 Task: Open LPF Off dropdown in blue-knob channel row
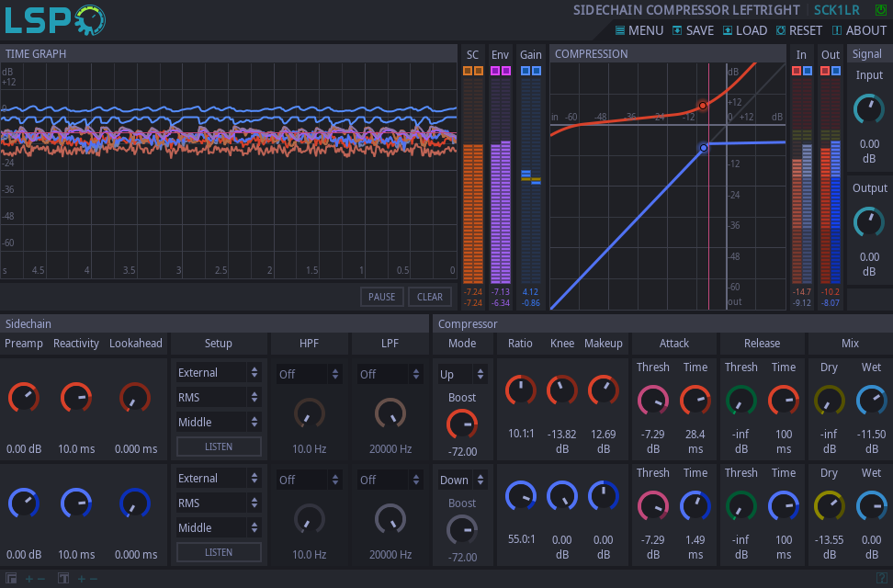click(x=390, y=480)
